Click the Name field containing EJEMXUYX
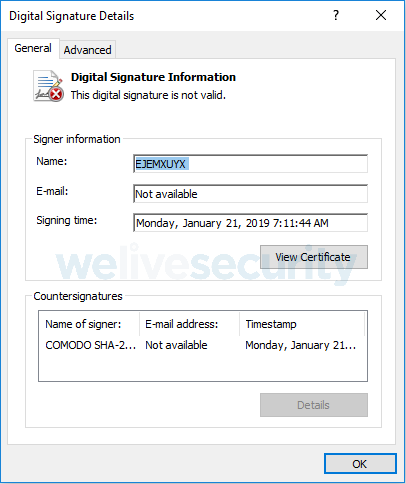 pos(250,164)
